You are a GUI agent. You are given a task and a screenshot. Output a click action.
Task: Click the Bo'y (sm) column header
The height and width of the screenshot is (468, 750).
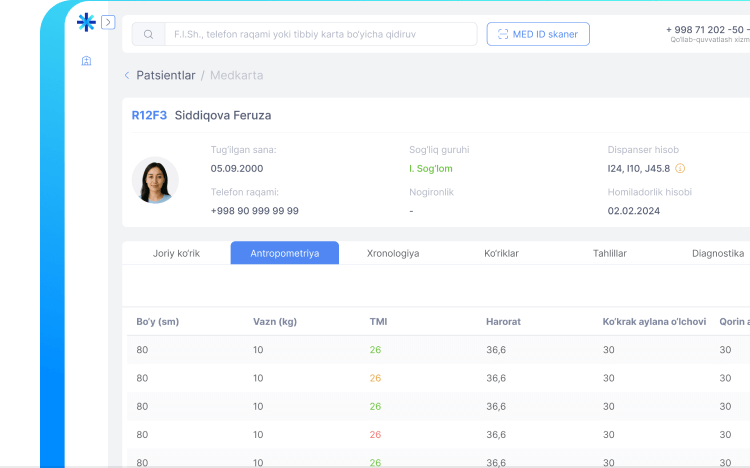coord(157,322)
